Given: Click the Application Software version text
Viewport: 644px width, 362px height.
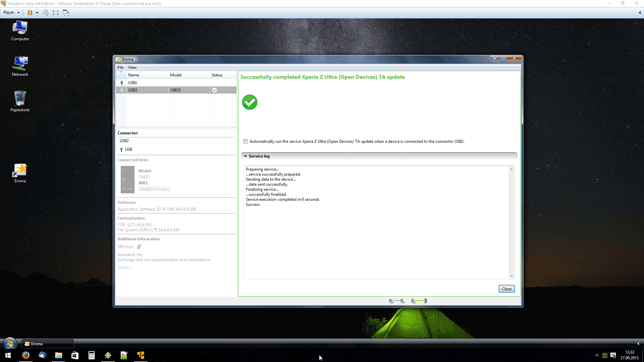Looking at the screenshot, I should coord(157,209).
